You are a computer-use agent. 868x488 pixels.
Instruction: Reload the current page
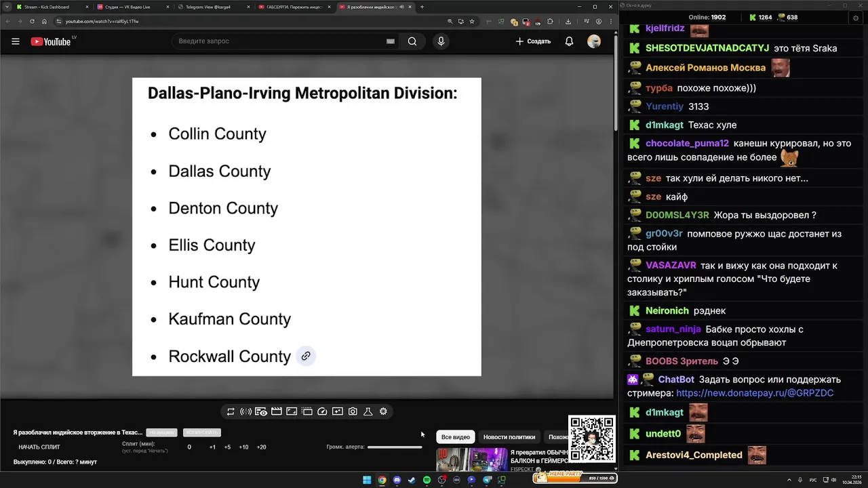pyautogui.click(x=32, y=21)
